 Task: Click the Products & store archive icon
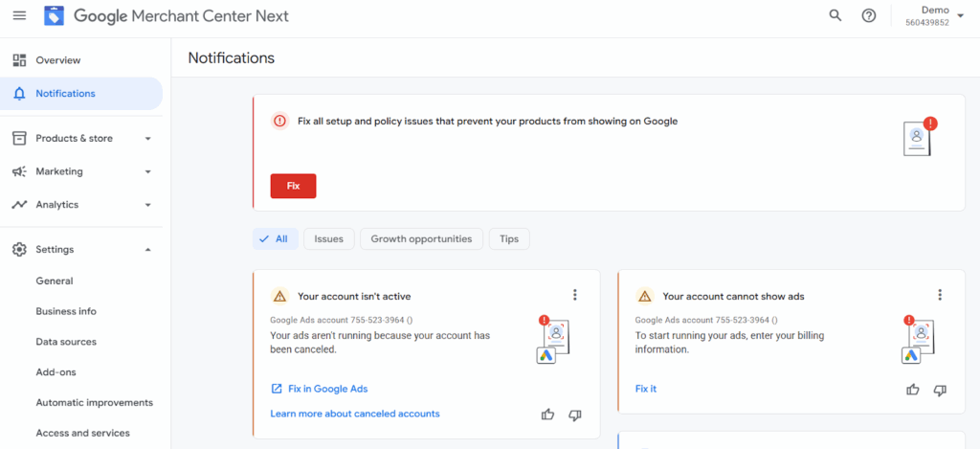coord(19,138)
